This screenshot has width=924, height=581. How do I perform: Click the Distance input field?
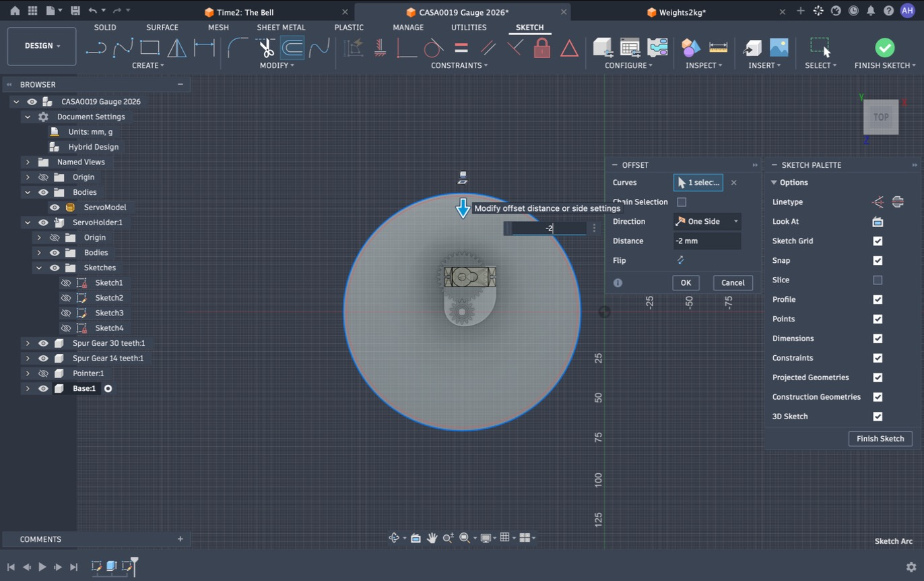[707, 241]
